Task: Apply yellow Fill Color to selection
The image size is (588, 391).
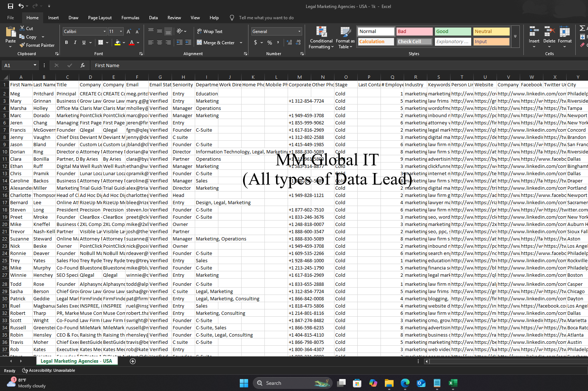Action: tap(117, 42)
